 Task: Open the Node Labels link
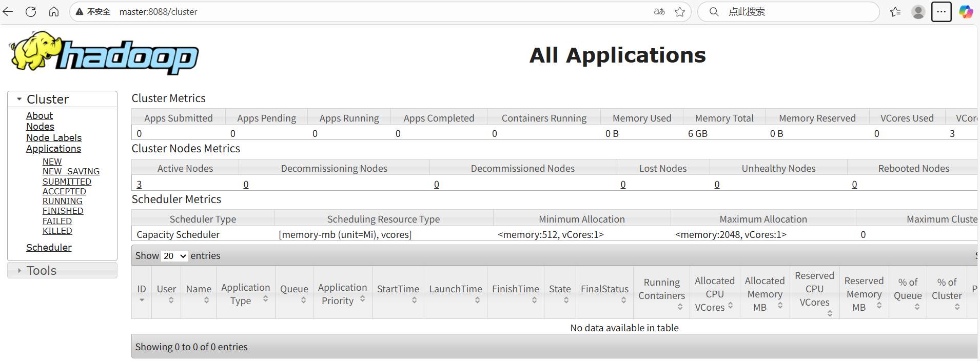coord(54,138)
